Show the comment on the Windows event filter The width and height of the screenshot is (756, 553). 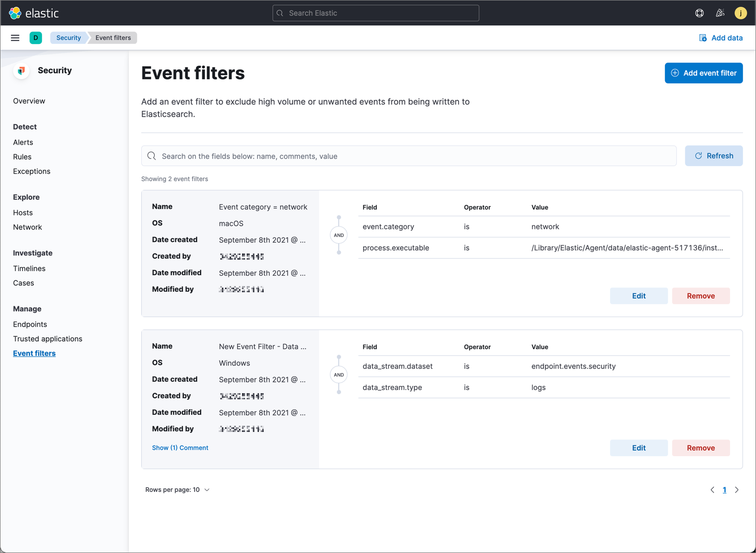[x=180, y=447]
